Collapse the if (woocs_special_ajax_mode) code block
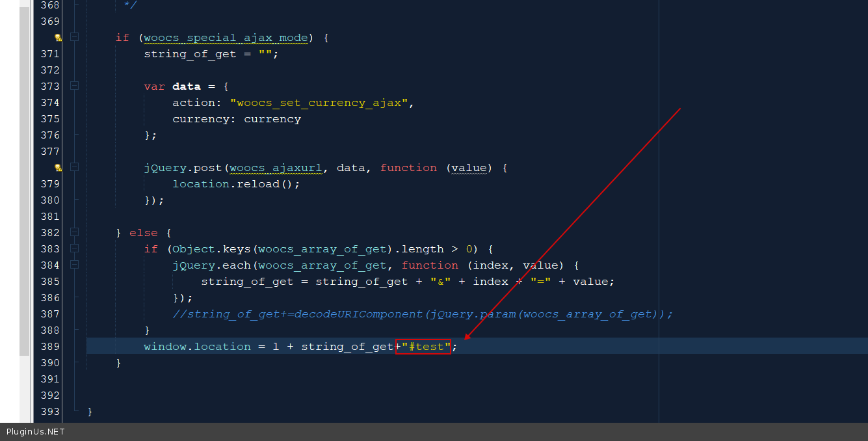 pyautogui.click(x=74, y=37)
